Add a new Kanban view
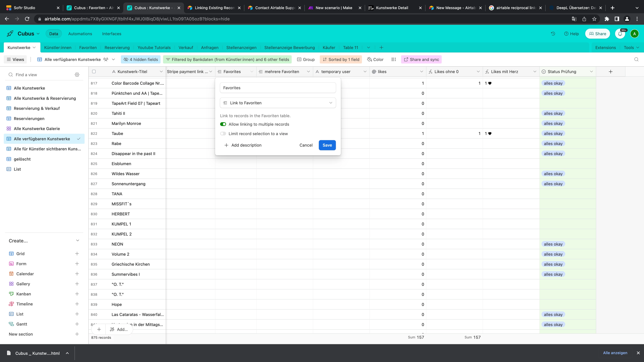The width and height of the screenshot is (644, 362). [77, 294]
